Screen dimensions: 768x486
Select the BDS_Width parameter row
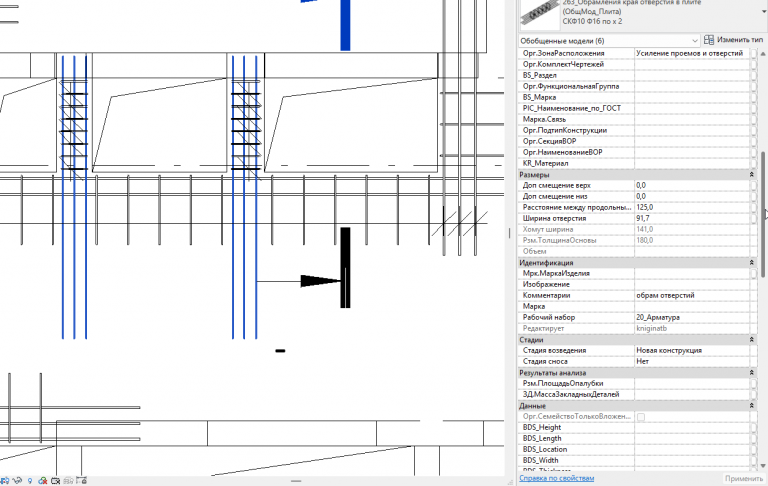[638, 461]
